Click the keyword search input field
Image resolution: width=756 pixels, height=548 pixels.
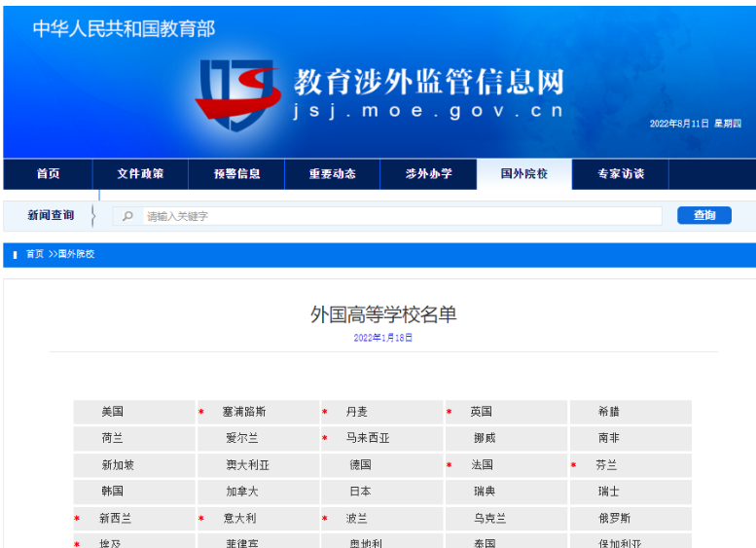click(x=399, y=216)
